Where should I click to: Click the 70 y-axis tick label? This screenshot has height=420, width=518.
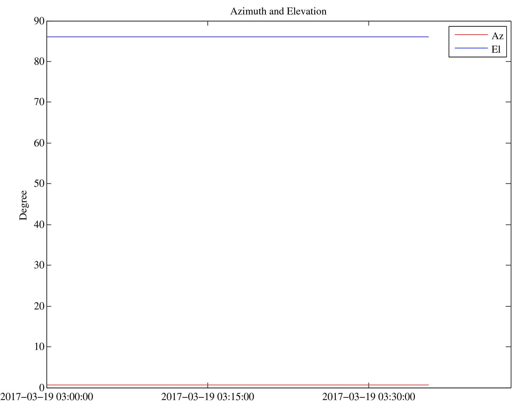click(x=39, y=102)
